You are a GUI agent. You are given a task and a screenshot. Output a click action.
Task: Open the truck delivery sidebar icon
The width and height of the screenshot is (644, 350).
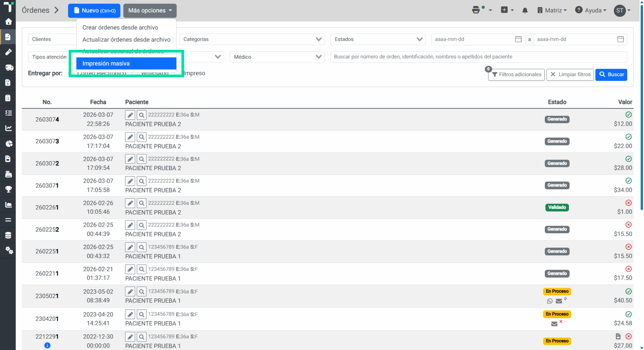[9, 67]
